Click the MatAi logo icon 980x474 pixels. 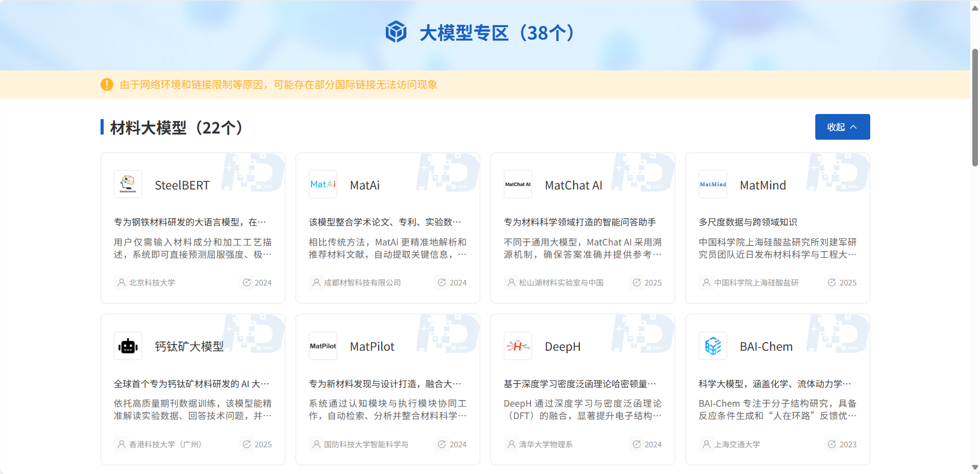click(323, 184)
